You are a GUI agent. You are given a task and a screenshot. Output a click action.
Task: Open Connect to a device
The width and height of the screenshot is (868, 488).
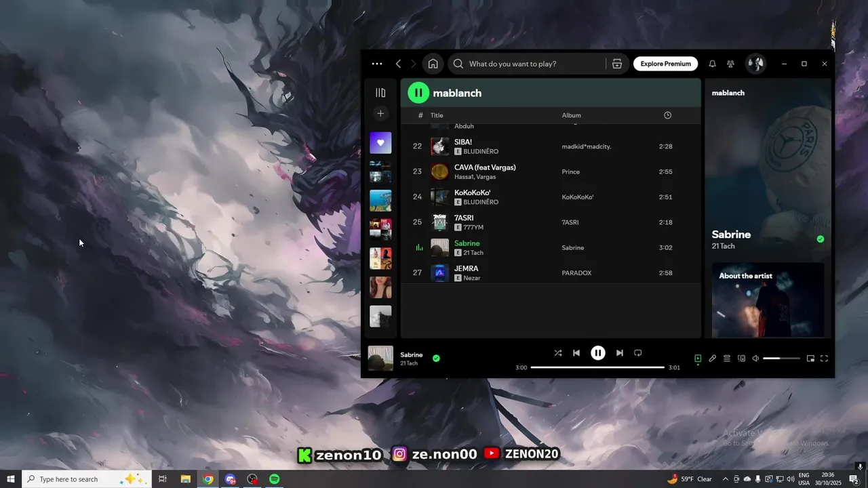(x=741, y=359)
